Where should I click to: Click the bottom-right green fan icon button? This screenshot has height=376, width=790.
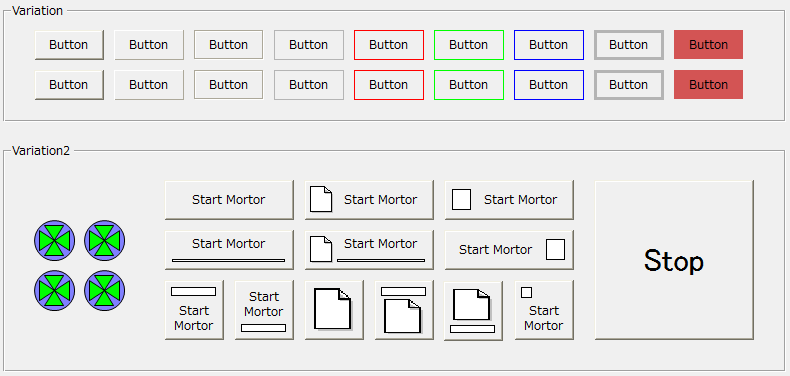(x=104, y=290)
